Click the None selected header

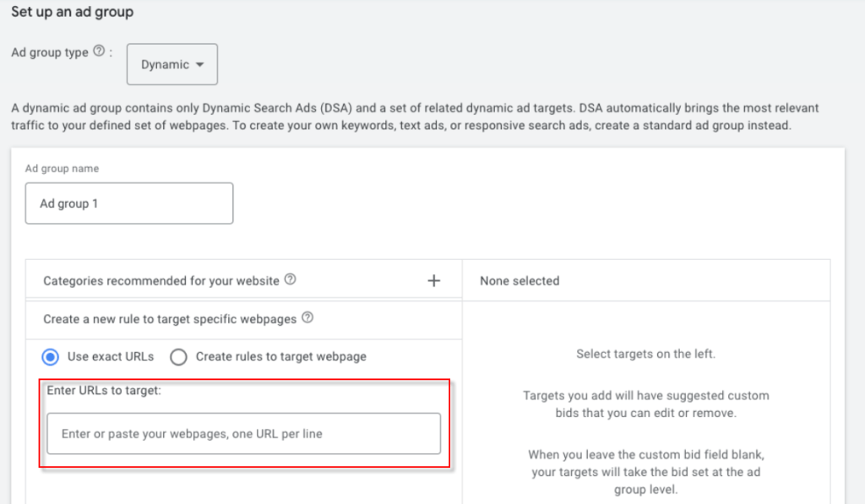pyautogui.click(x=520, y=280)
